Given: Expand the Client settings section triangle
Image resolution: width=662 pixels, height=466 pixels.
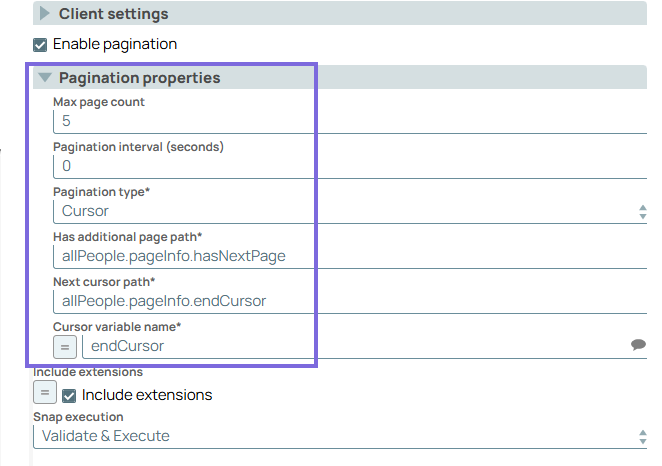Looking at the screenshot, I should pos(44,14).
